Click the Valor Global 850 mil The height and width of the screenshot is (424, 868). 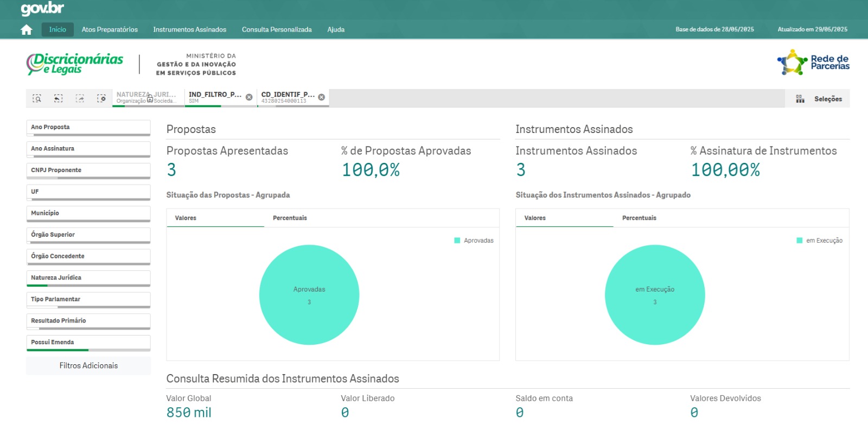pyautogui.click(x=189, y=413)
